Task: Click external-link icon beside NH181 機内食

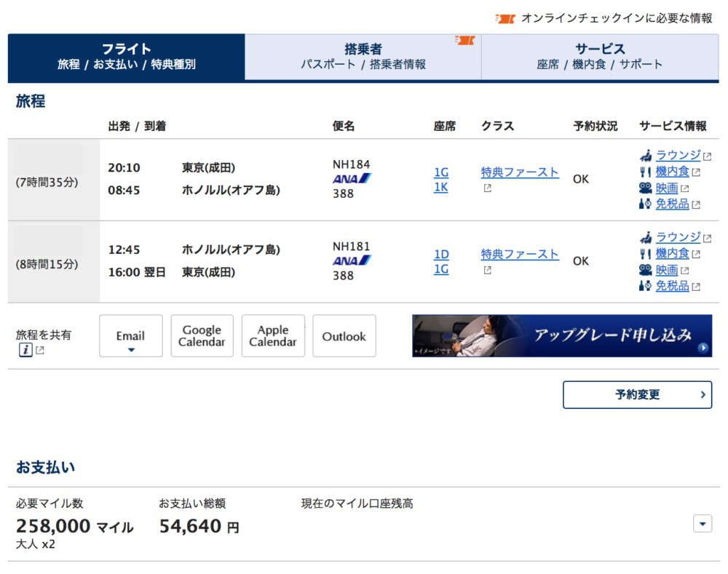Action: [x=696, y=255]
